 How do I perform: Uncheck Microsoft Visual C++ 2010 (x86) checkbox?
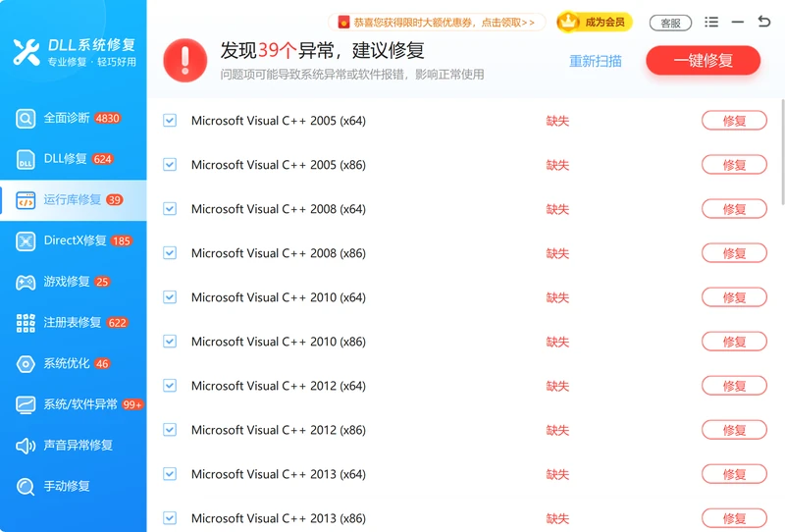(x=170, y=342)
